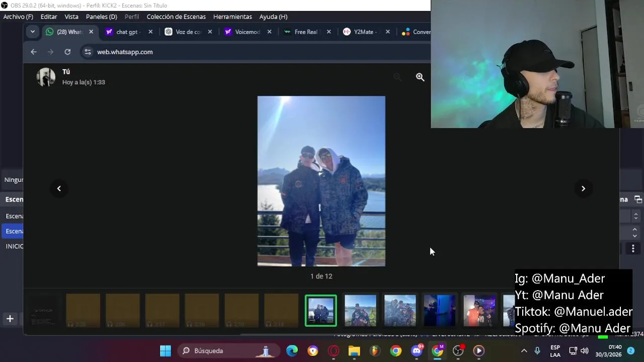Launch Microsoft Edge from taskbar

(292, 351)
